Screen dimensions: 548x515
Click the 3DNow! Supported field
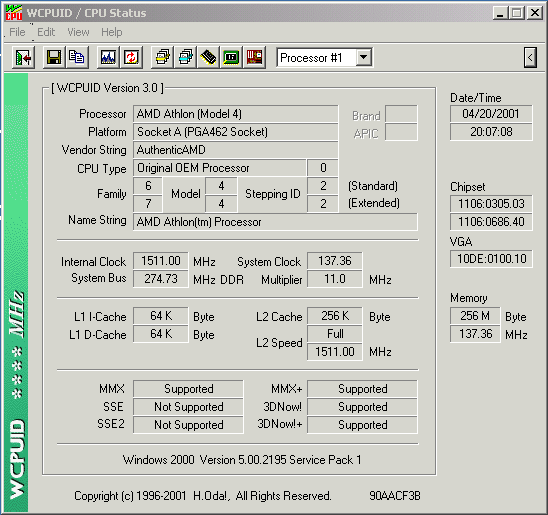tap(362, 407)
